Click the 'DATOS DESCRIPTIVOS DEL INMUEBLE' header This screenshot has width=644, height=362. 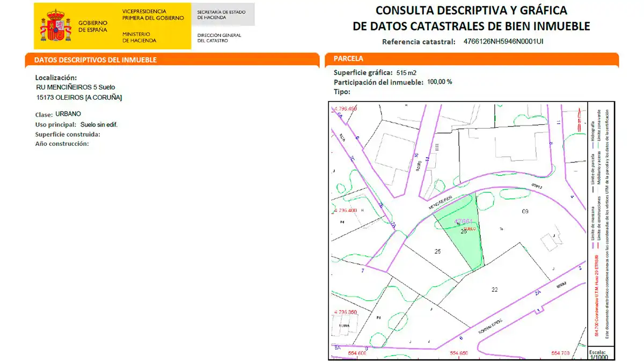click(x=96, y=60)
